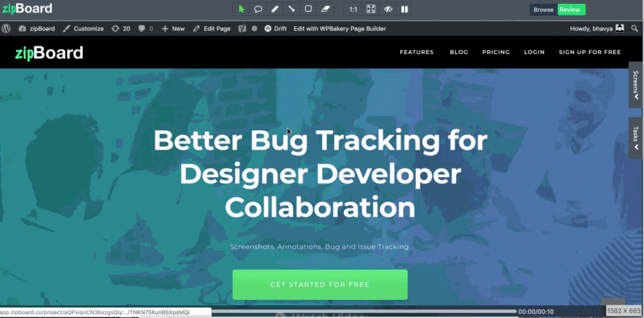Image resolution: width=644 pixels, height=318 pixels.
Task: Expand the Screens side panel
Action: click(636, 85)
